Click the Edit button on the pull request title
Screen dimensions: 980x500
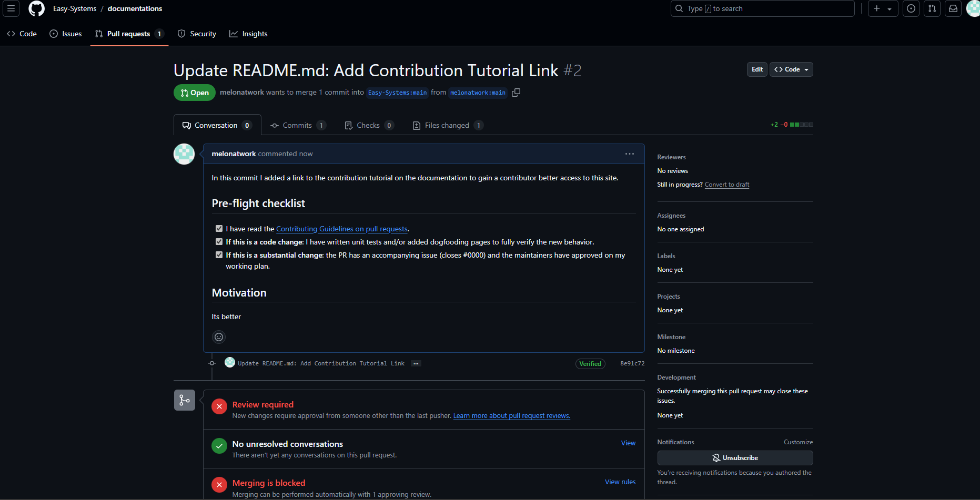[x=757, y=69]
